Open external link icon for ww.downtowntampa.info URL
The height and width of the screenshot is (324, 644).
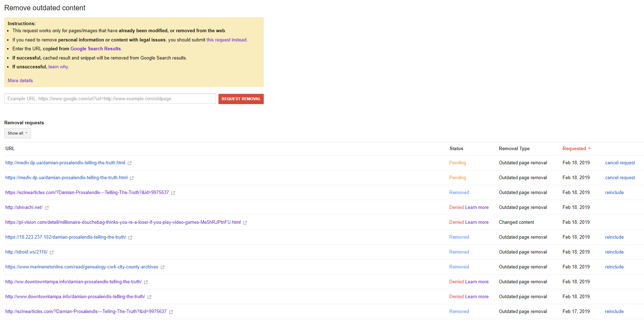click(146, 282)
